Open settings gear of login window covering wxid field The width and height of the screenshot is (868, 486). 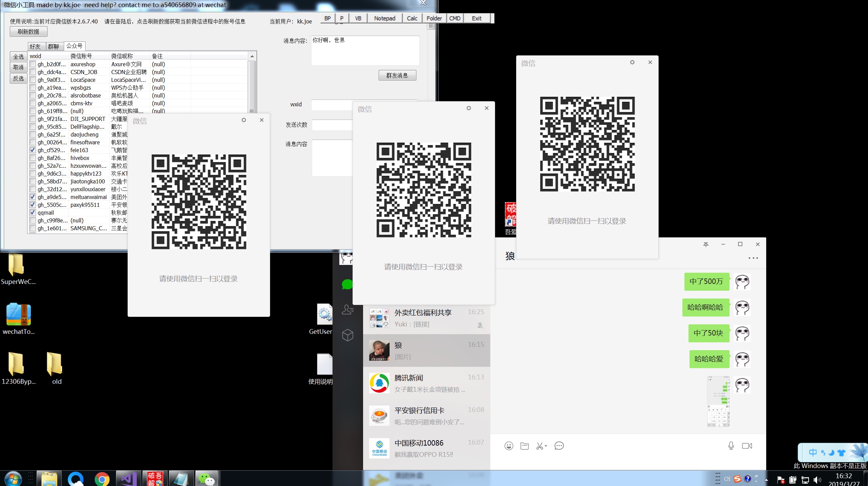pos(469,108)
